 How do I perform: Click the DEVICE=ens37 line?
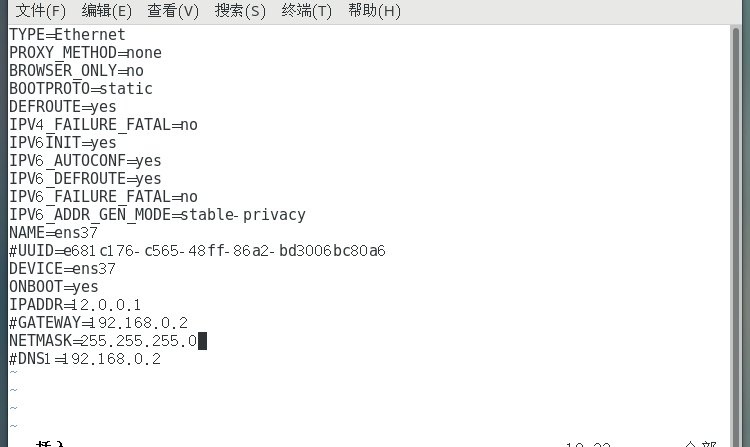click(62, 268)
